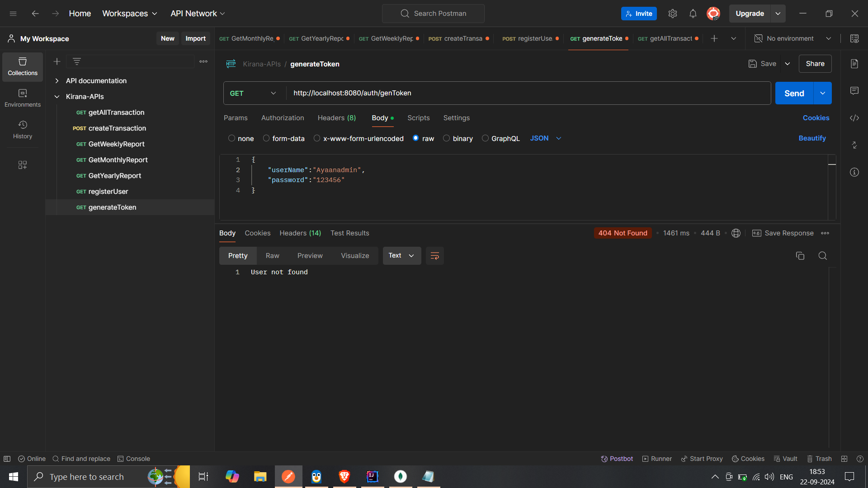
Task: Toggle word wrap in the response viewer
Action: (434, 256)
